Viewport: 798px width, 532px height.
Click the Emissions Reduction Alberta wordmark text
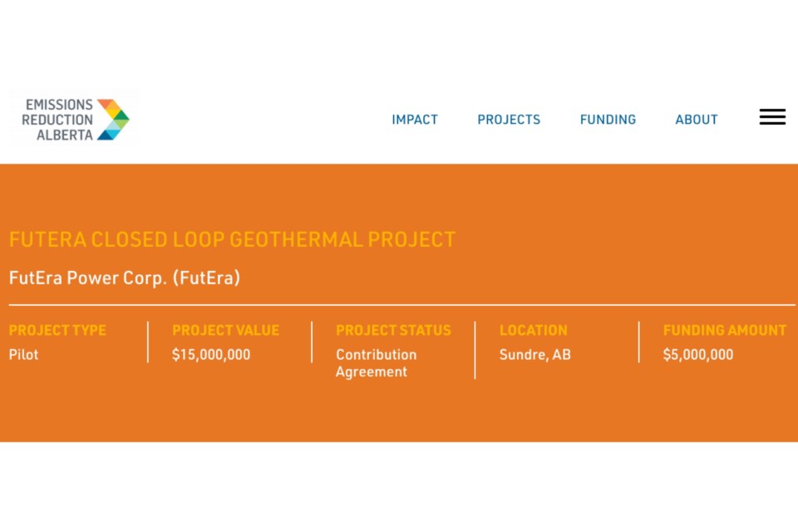tap(57, 120)
